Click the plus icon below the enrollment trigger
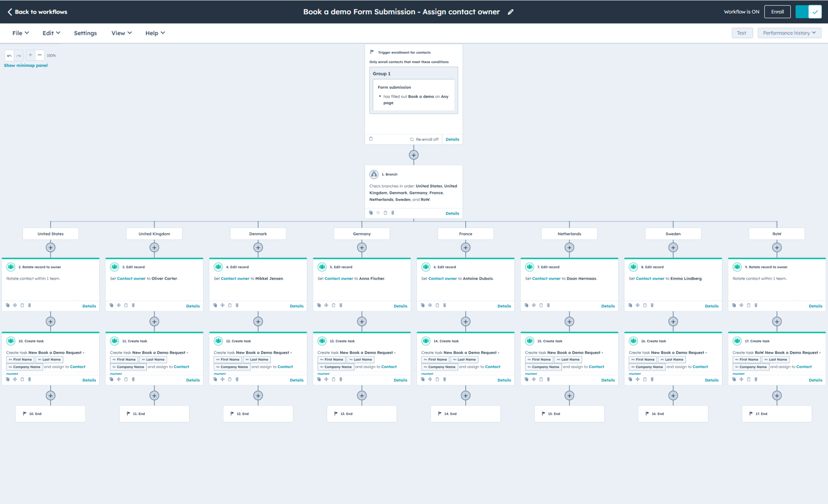The height and width of the screenshot is (504, 828). click(x=413, y=155)
